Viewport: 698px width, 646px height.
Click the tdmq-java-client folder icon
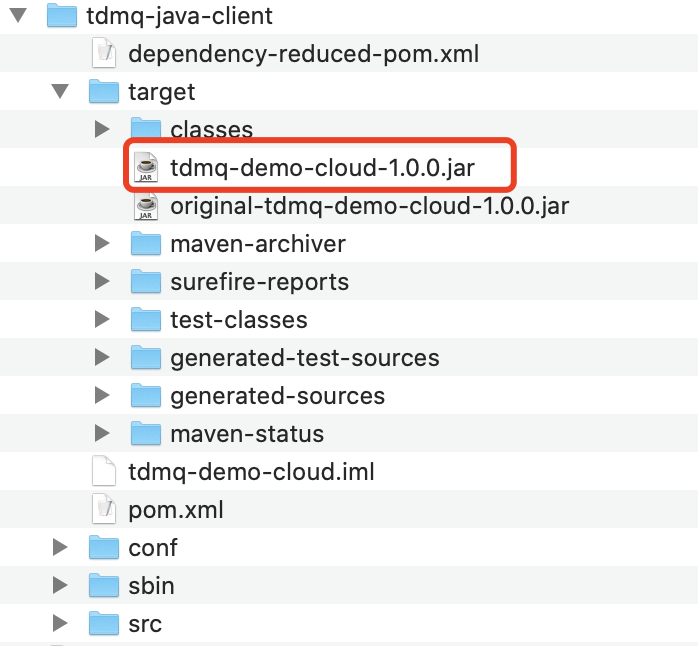[62, 15]
